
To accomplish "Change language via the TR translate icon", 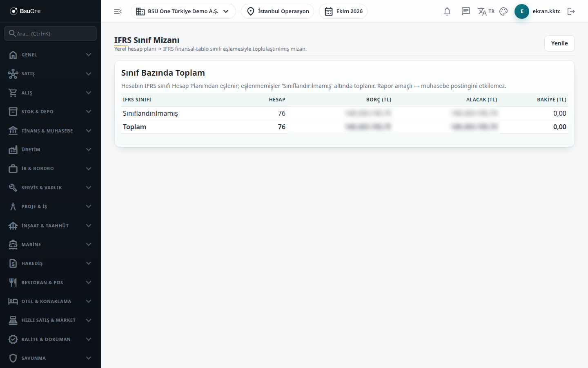I will (x=486, y=11).
